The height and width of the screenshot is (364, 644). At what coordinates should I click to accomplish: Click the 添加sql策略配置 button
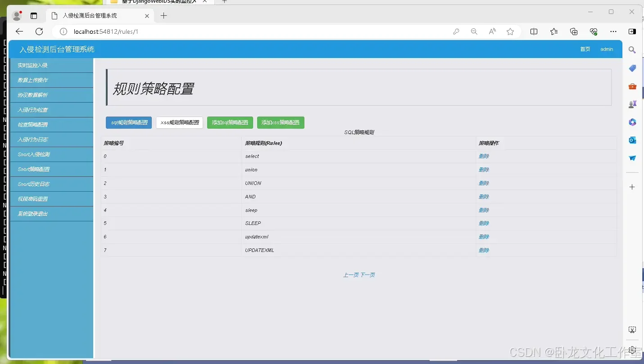coord(230,122)
